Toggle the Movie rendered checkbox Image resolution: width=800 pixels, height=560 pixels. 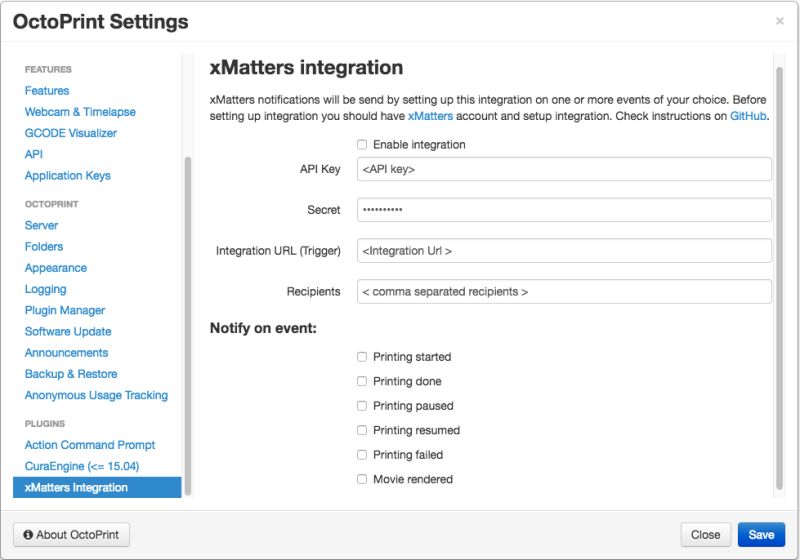[362, 479]
